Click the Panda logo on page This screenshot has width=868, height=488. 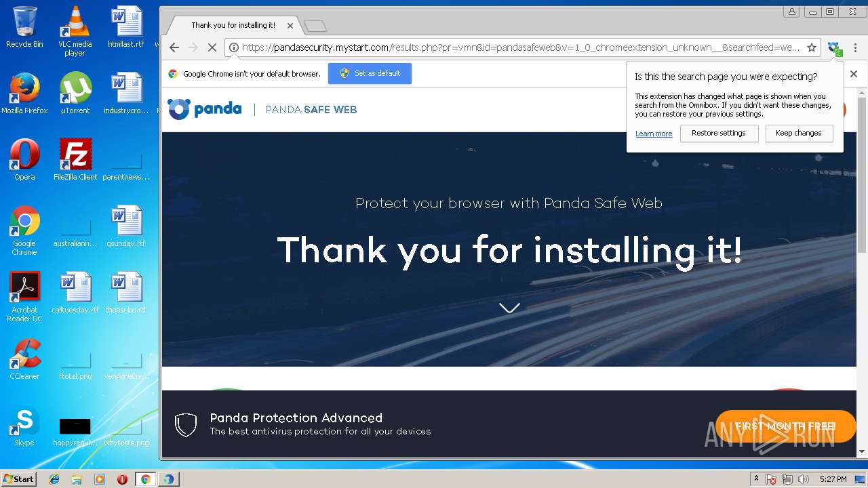coord(205,109)
